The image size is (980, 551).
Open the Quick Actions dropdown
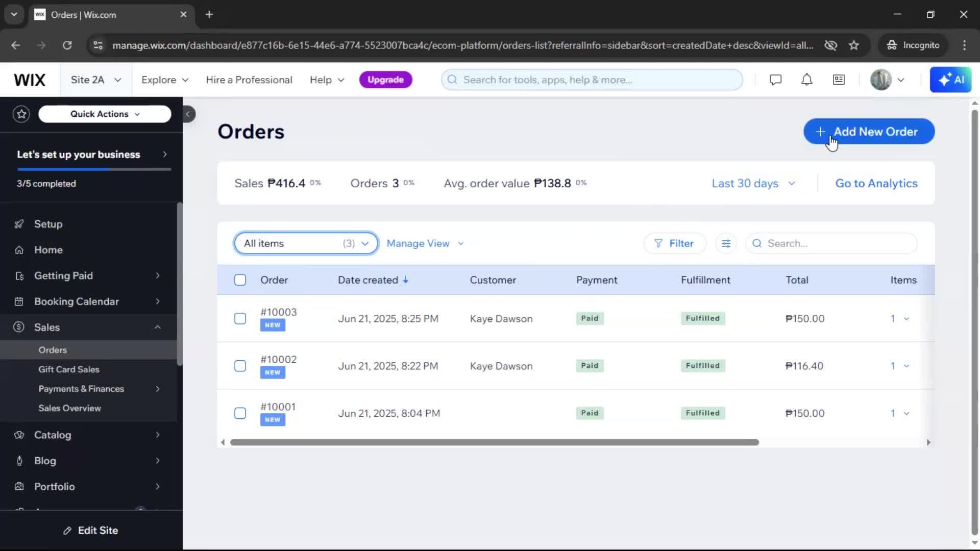click(x=105, y=114)
